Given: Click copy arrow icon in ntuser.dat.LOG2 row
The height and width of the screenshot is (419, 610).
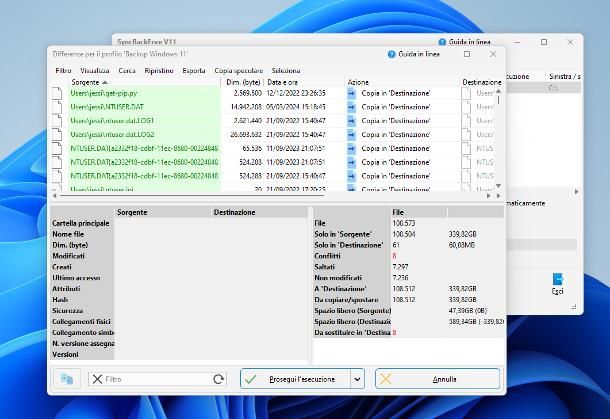Looking at the screenshot, I should coord(351,135).
